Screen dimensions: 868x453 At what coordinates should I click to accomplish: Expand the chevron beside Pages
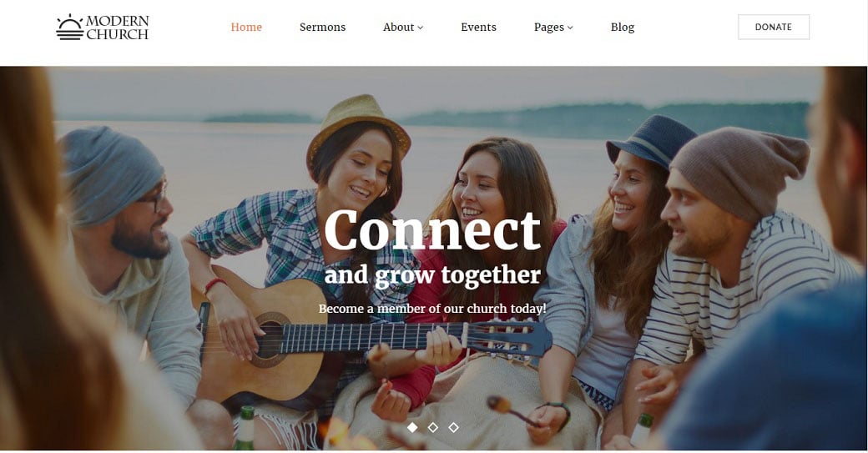coord(570,28)
